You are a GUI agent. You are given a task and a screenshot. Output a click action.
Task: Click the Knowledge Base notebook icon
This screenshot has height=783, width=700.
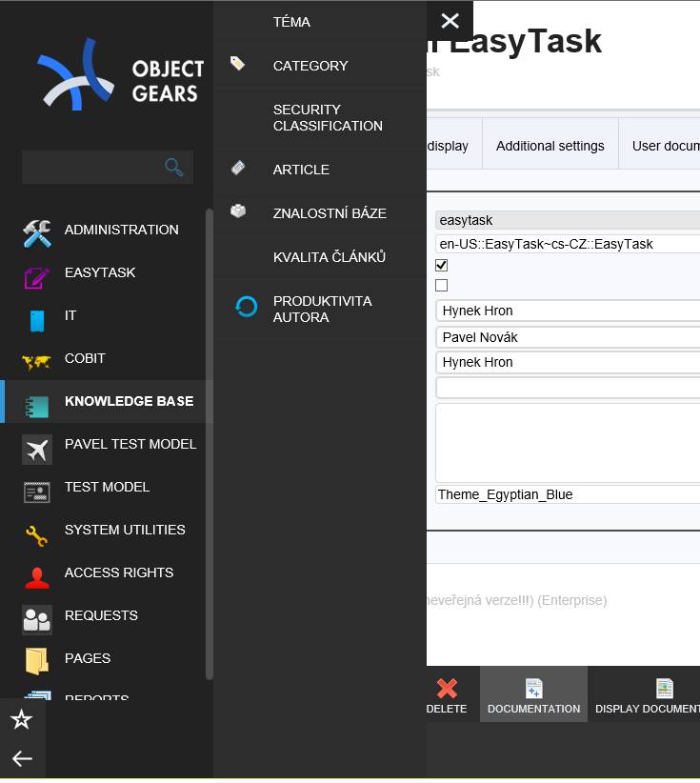point(37,406)
